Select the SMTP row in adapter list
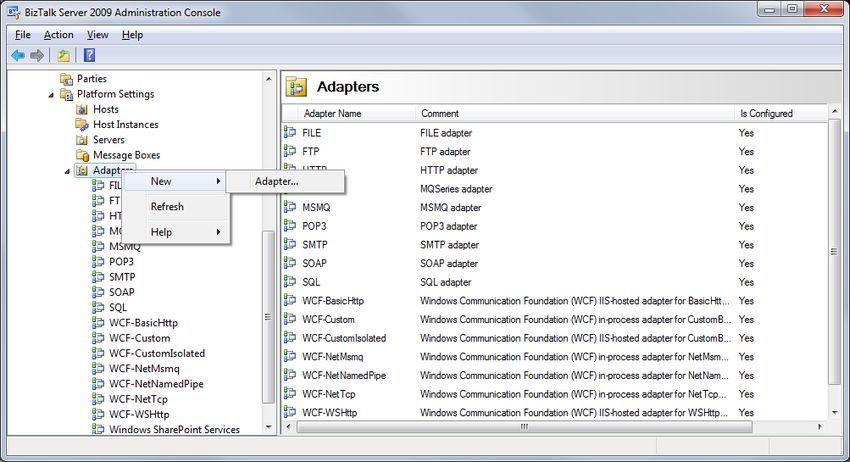This screenshot has height=462, width=850. 555,244
